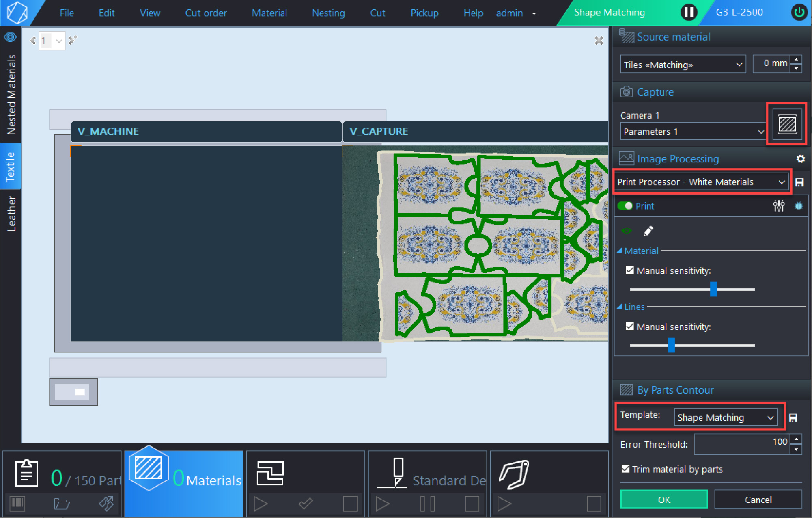
Task: Collapse the Lines section expander
Action: click(x=619, y=307)
